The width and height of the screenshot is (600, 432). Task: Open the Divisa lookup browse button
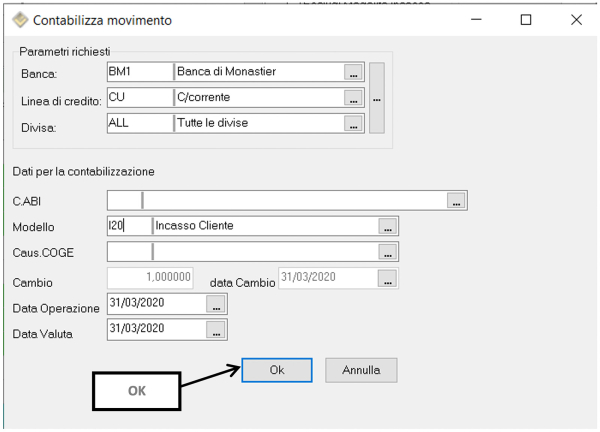[351, 124]
